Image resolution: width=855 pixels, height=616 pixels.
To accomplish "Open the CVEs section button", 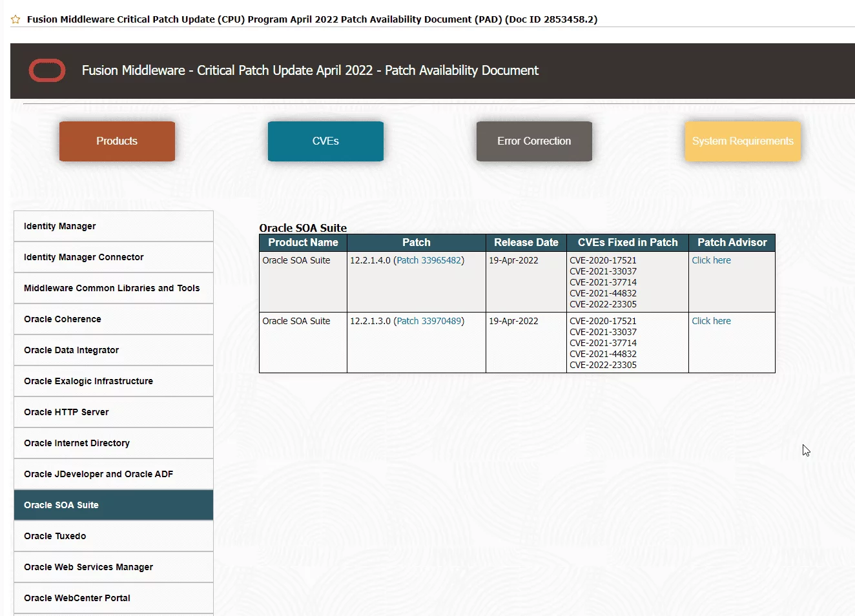I will [325, 141].
